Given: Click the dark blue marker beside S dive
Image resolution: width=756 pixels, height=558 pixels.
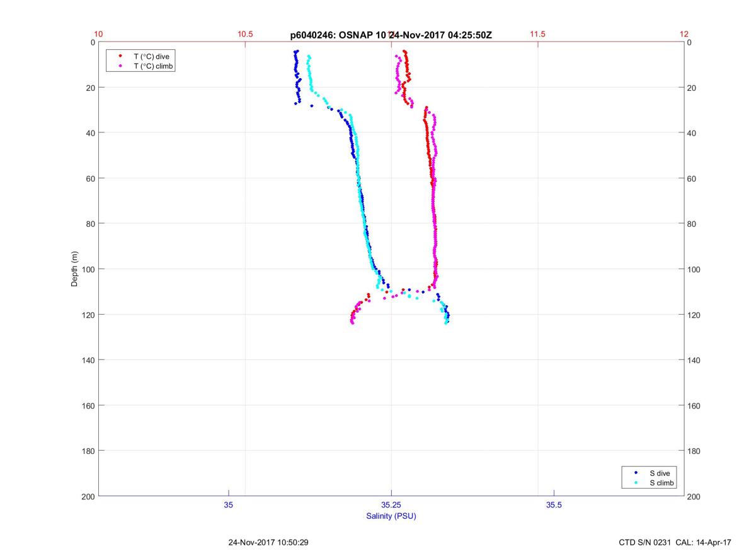Looking at the screenshot, I should [x=636, y=472].
